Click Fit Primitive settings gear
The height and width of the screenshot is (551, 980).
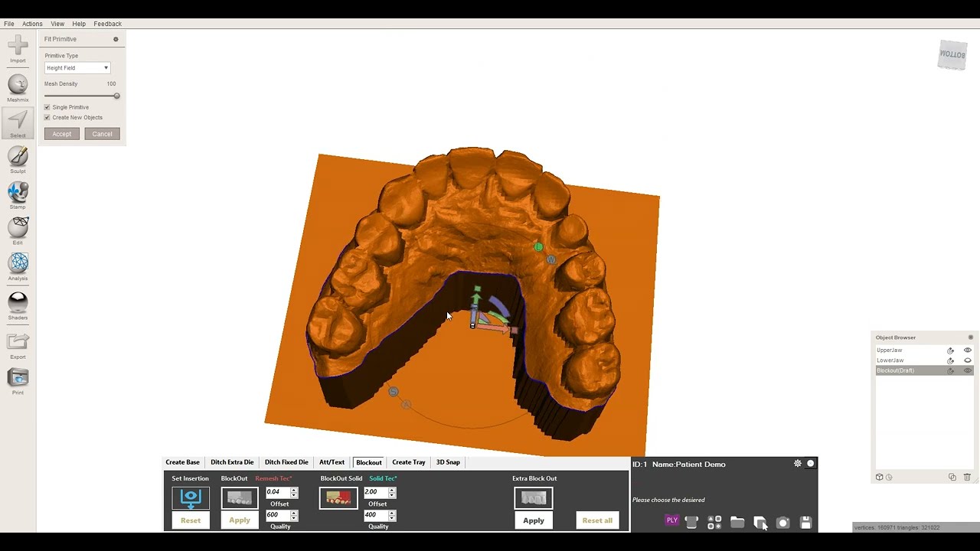(116, 39)
